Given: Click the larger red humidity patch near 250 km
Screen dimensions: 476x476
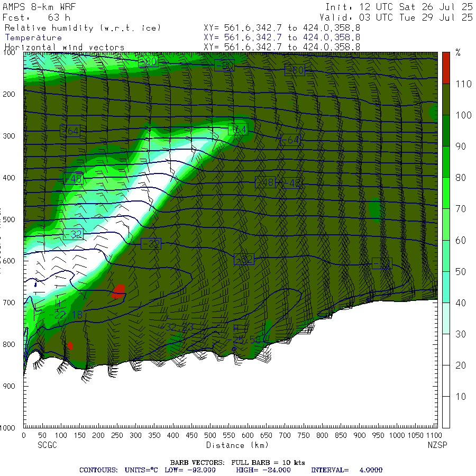Looking at the screenshot, I should pyautogui.click(x=118, y=292).
